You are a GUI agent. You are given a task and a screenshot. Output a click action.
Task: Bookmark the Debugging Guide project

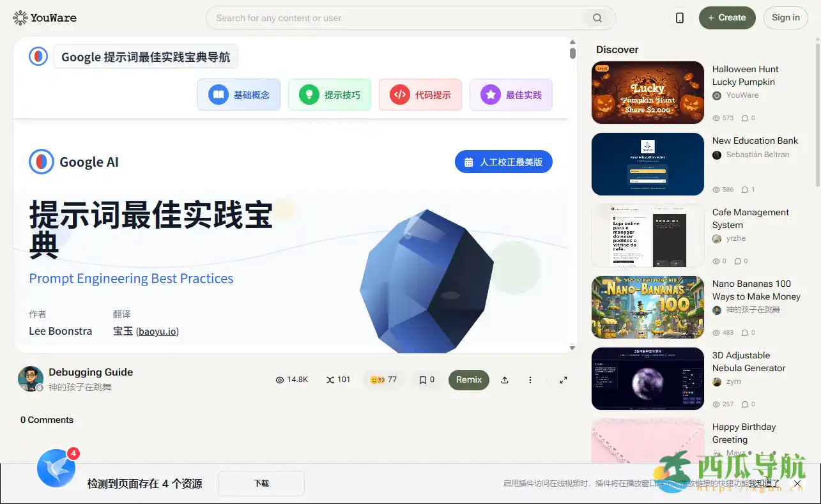(x=423, y=379)
